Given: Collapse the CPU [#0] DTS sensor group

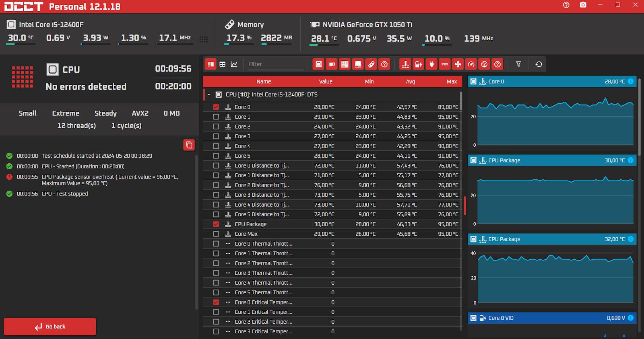Looking at the screenshot, I should tap(209, 95).
